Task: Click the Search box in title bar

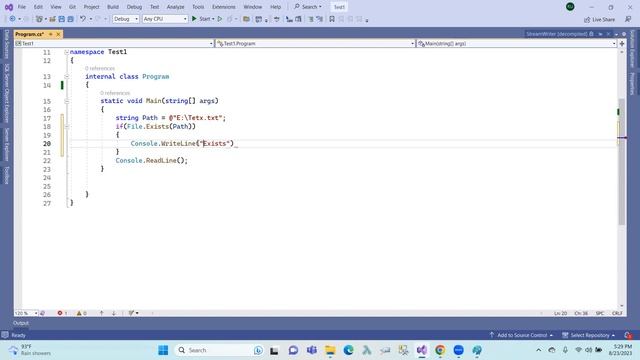Action: click(x=308, y=7)
